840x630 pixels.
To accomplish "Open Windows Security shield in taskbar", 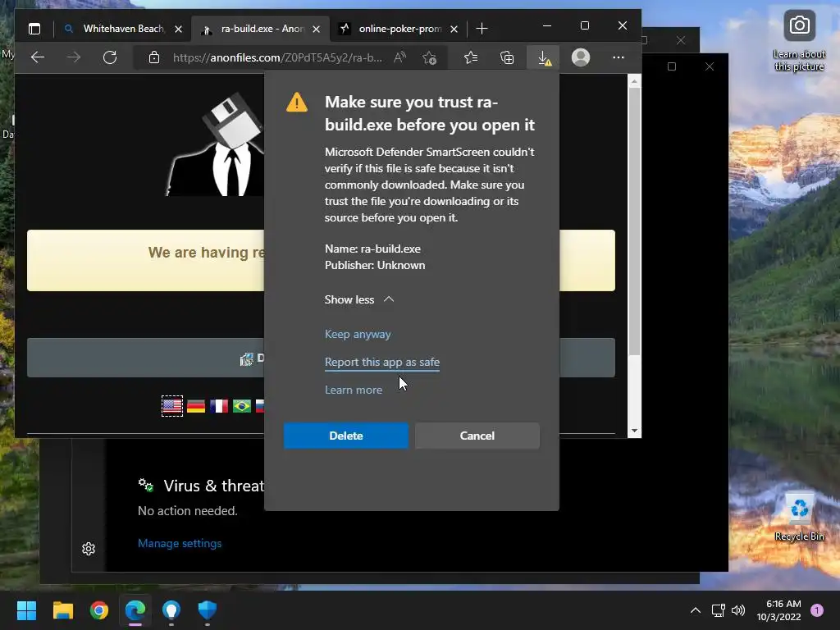I will (x=208, y=610).
